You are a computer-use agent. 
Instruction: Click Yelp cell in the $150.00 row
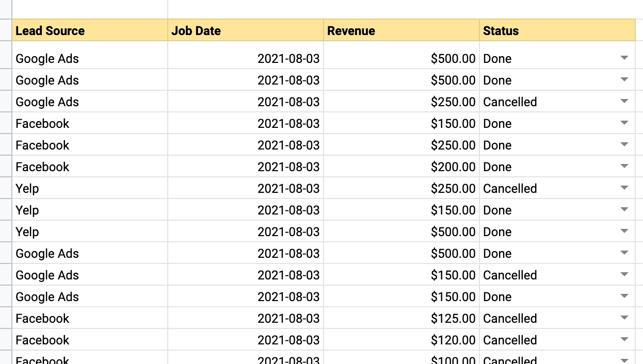90,210
